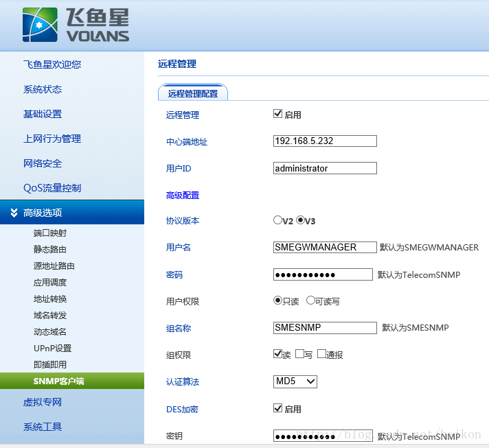Select protocol version V3
Image resolution: width=489 pixels, height=448 pixels.
tap(300, 220)
